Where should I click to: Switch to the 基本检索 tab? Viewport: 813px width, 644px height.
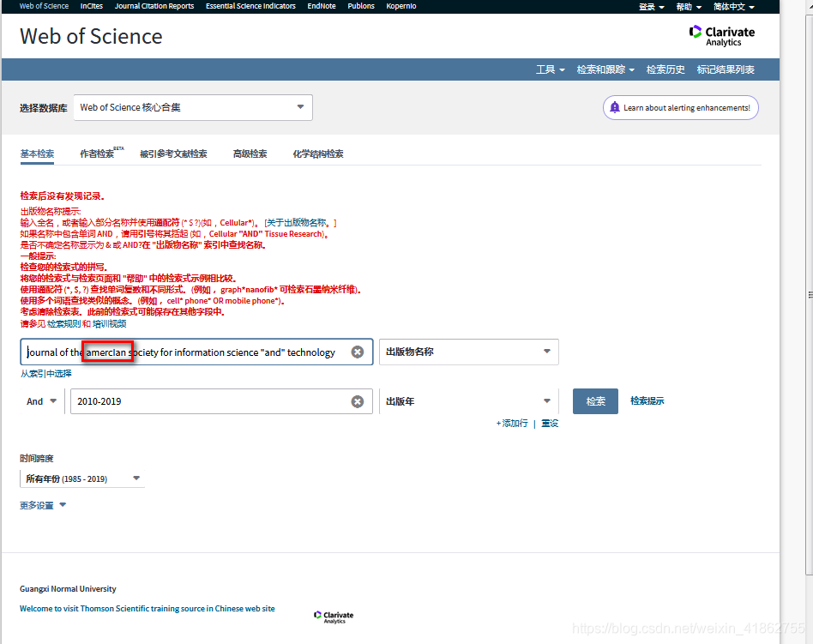(37, 154)
